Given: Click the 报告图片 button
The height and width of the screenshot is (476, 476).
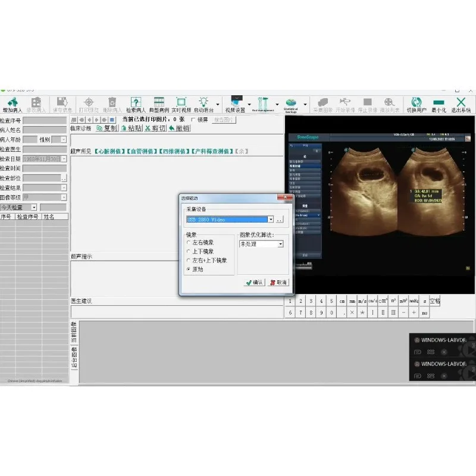Looking at the screenshot, I should 224,120.
